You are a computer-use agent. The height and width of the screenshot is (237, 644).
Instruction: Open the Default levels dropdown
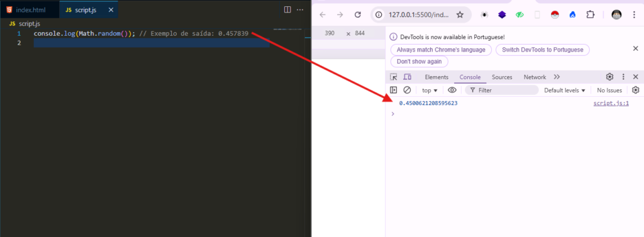tap(564, 91)
